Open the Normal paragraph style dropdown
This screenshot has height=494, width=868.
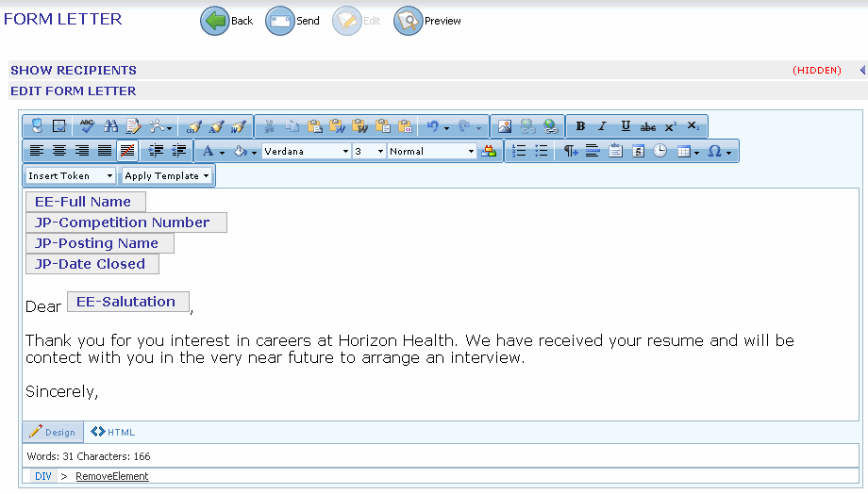(x=432, y=151)
